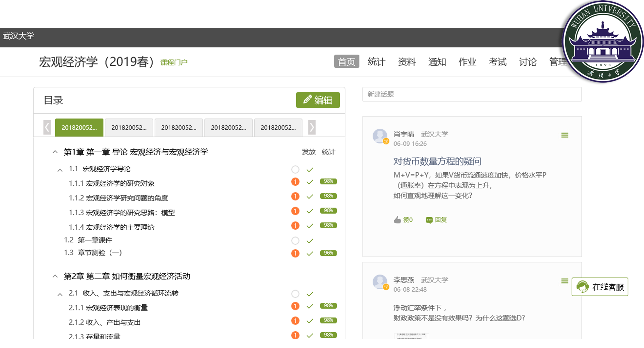Open the publish status icon for 1.1.1
Viewport: 644px width, 348px height.
pos(295,181)
